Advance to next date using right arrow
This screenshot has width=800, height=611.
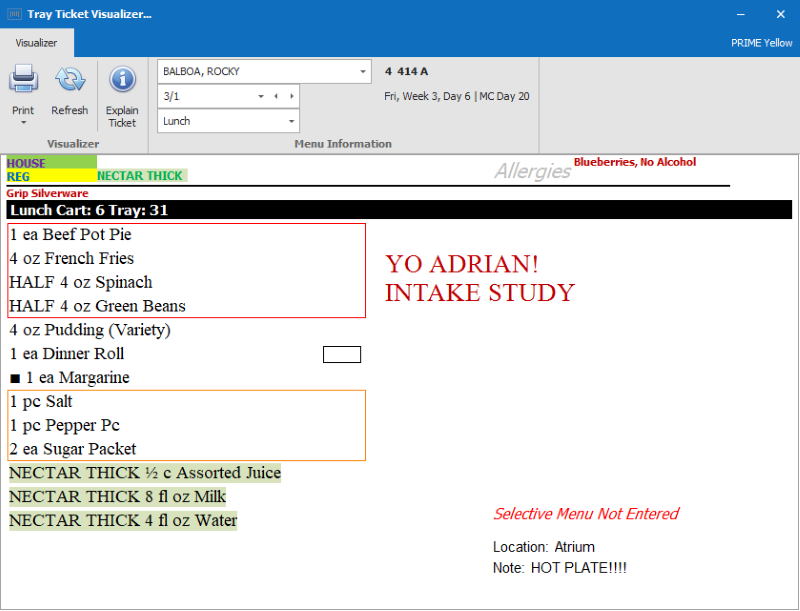(291, 96)
